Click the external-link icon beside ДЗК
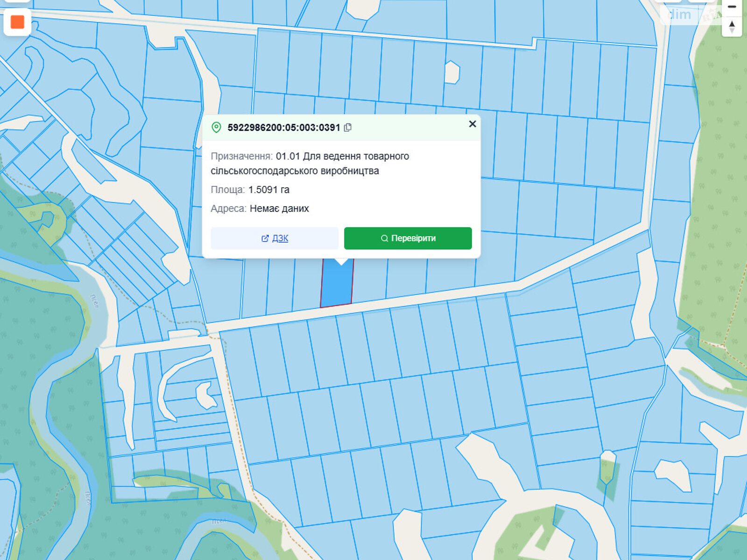Image resolution: width=747 pixels, height=560 pixels. point(265,238)
